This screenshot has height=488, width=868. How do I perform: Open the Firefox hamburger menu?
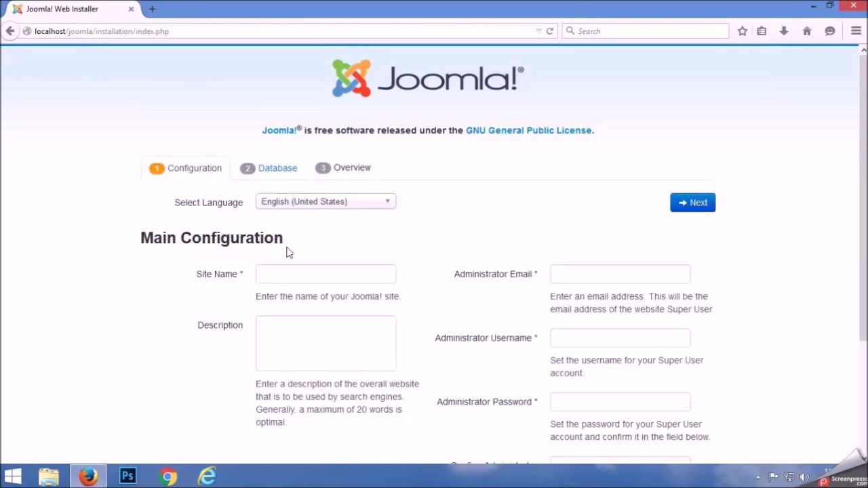point(856,30)
